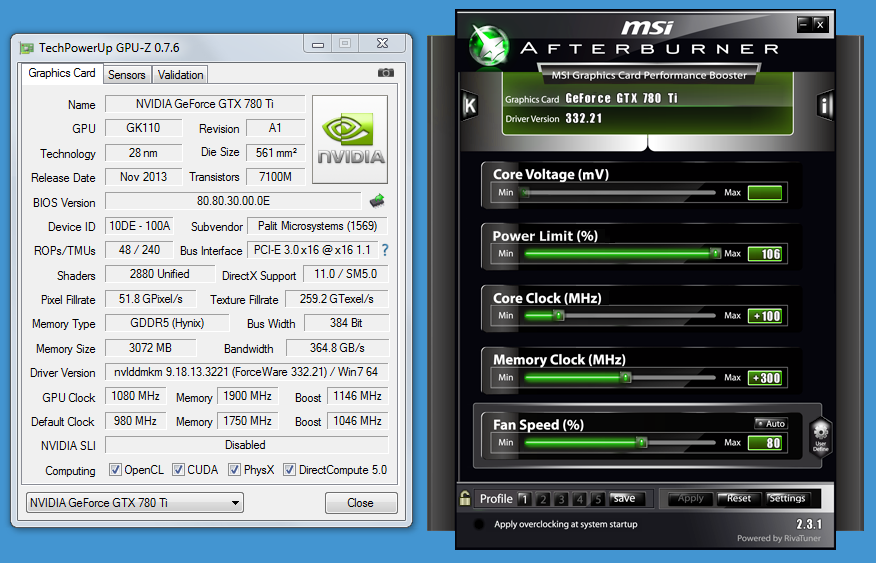
Task: Click the Boost field '1146 MHz'
Action: pyautogui.click(x=358, y=396)
